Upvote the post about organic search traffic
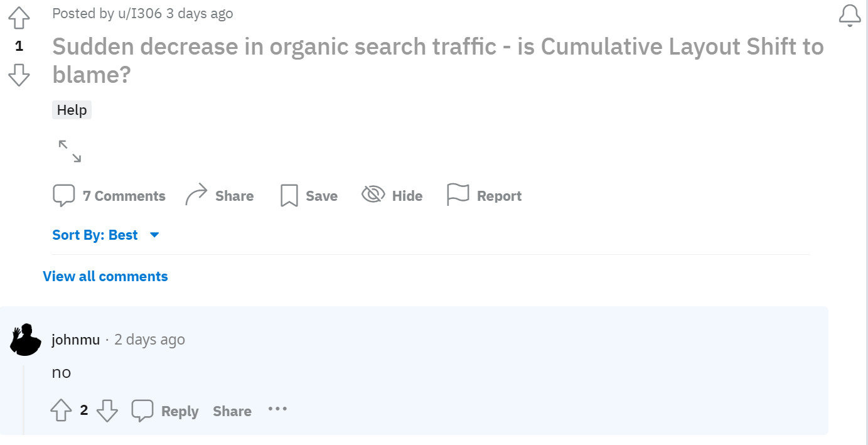Screen dimensions: 868x445 pos(19,18)
